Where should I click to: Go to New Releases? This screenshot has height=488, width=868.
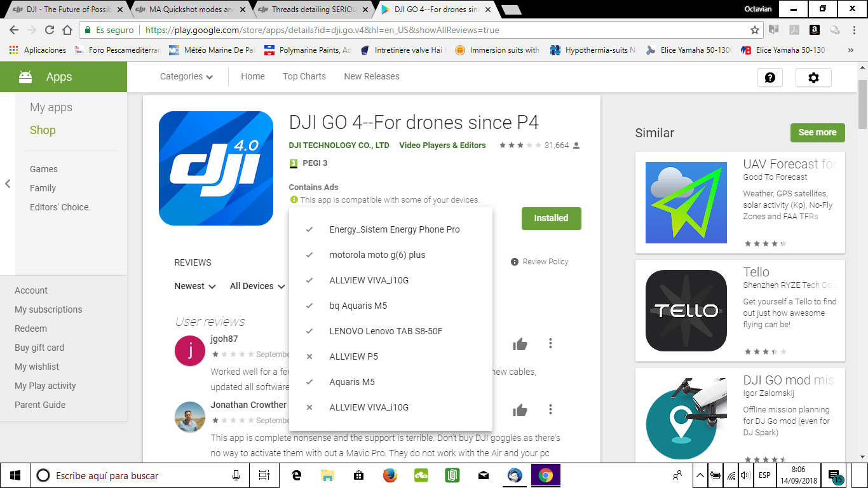click(372, 76)
